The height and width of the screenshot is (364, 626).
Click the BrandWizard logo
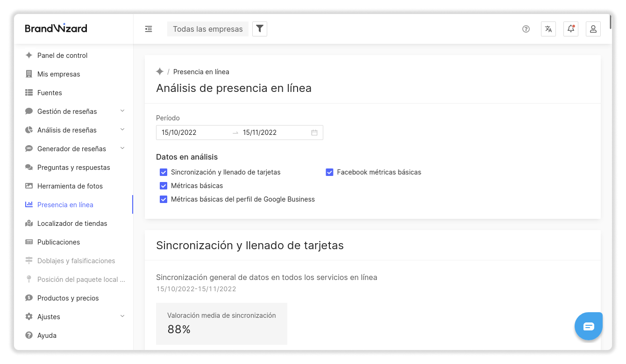point(56,28)
